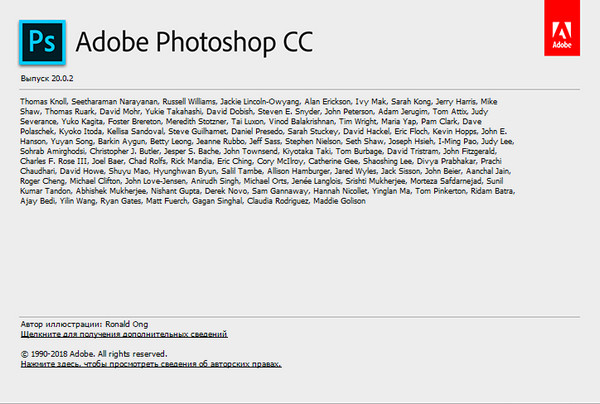Click the name 'Ridam Batra' in credits
This screenshot has width=600, height=404.
coord(492,191)
